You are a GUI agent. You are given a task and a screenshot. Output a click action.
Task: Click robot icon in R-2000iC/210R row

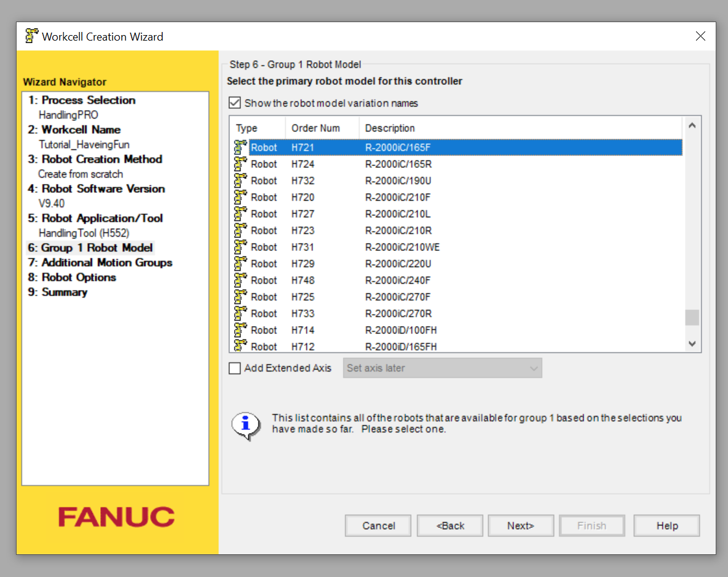click(240, 231)
